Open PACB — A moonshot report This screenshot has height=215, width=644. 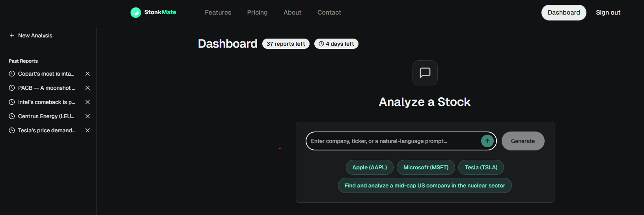47,88
